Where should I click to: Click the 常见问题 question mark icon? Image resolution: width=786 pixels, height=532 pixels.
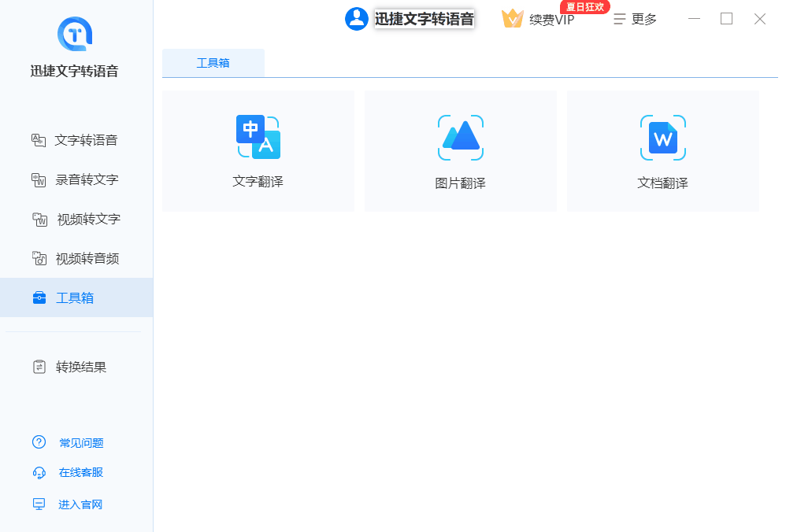pyautogui.click(x=39, y=442)
